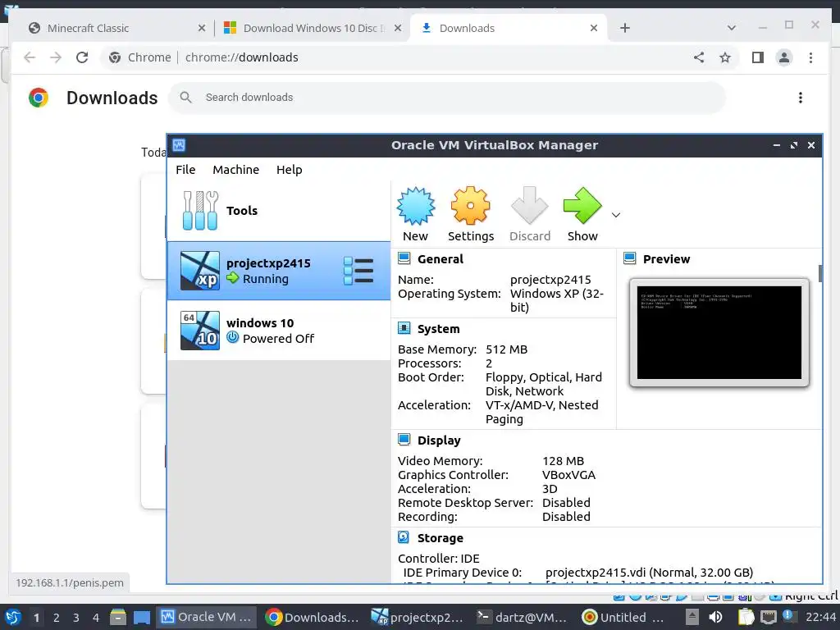The image size is (840, 630).
Task: Reload the Chrome page
Action: (82, 57)
